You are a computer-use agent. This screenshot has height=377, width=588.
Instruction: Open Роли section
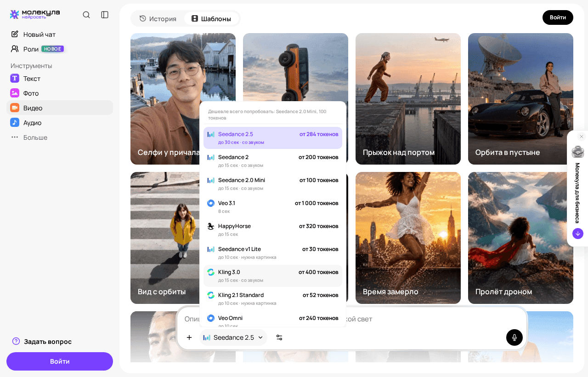[x=60, y=49]
